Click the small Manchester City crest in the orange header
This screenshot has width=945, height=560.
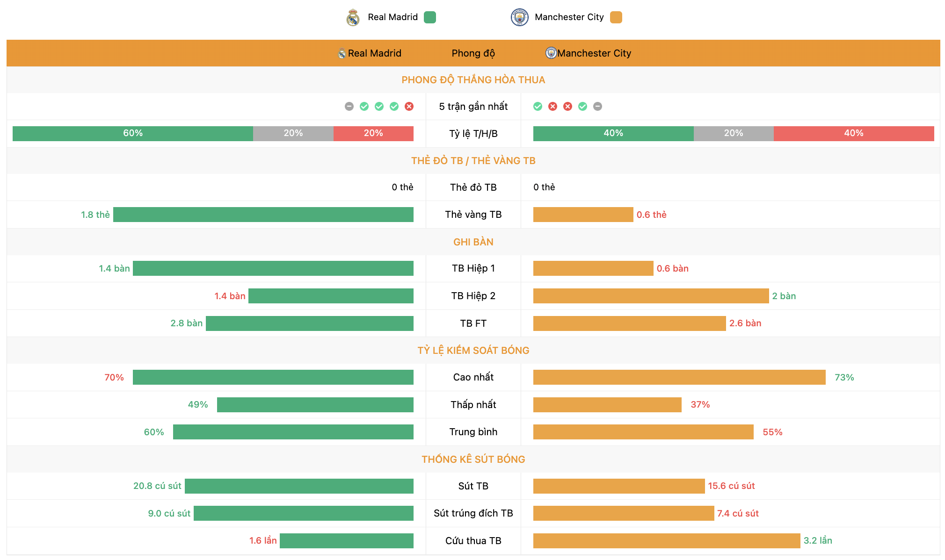[x=551, y=53]
